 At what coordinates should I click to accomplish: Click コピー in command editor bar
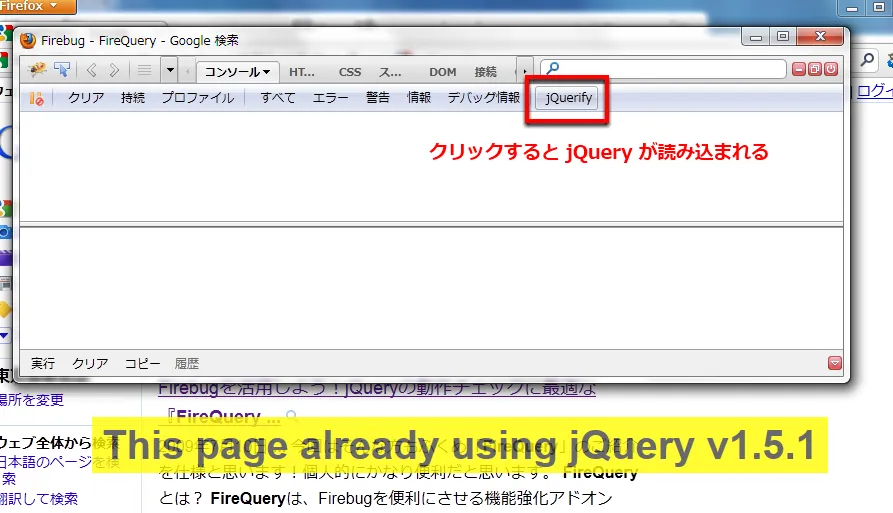coord(142,363)
